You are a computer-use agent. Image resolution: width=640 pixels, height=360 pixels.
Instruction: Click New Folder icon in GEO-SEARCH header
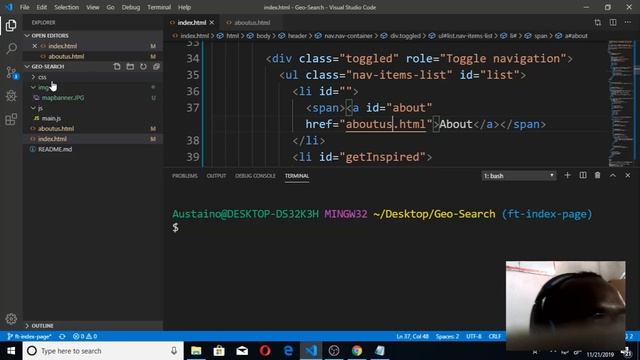click(x=130, y=66)
